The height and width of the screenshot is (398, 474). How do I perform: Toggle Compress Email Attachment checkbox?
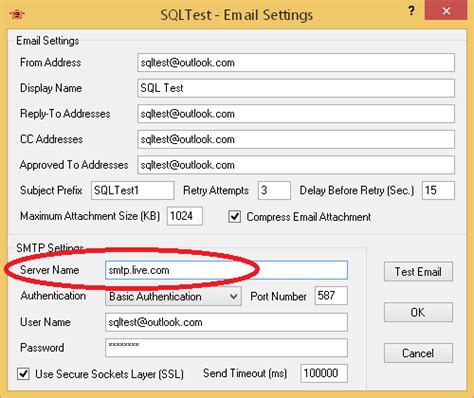[x=235, y=217]
